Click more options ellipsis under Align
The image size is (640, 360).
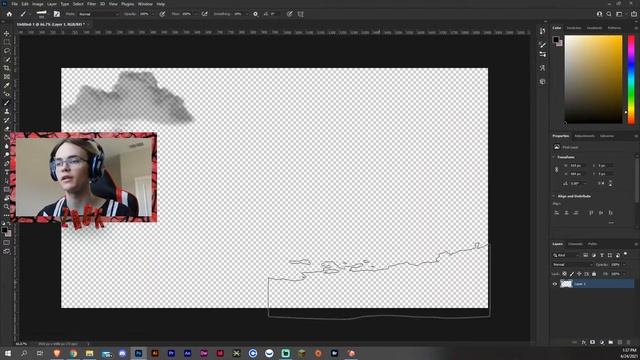pyautogui.click(x=611, y=223)
